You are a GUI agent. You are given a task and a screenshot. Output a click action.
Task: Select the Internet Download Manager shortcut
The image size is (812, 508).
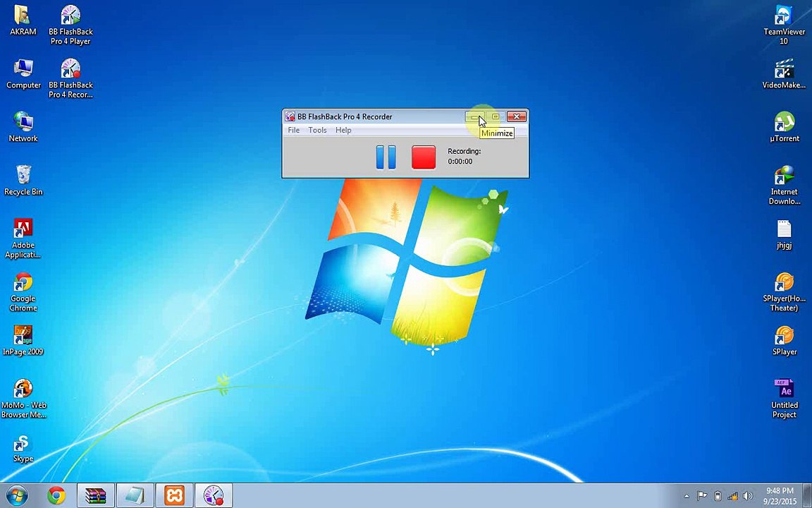(x=784, y=185)
